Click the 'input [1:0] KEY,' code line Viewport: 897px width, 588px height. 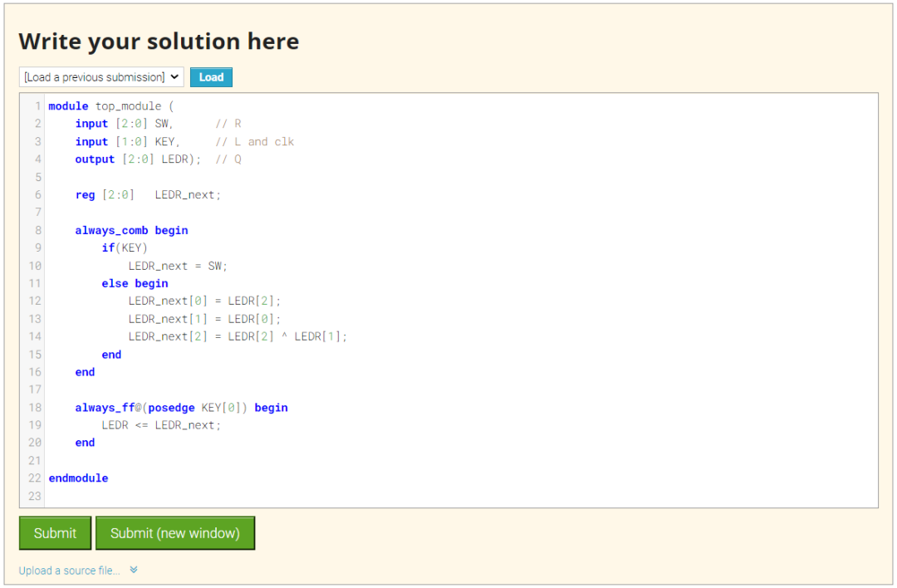[127, 141]
